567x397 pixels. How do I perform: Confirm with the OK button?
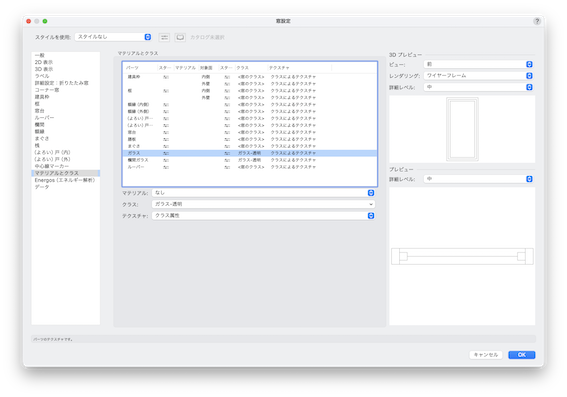[521, 355]
